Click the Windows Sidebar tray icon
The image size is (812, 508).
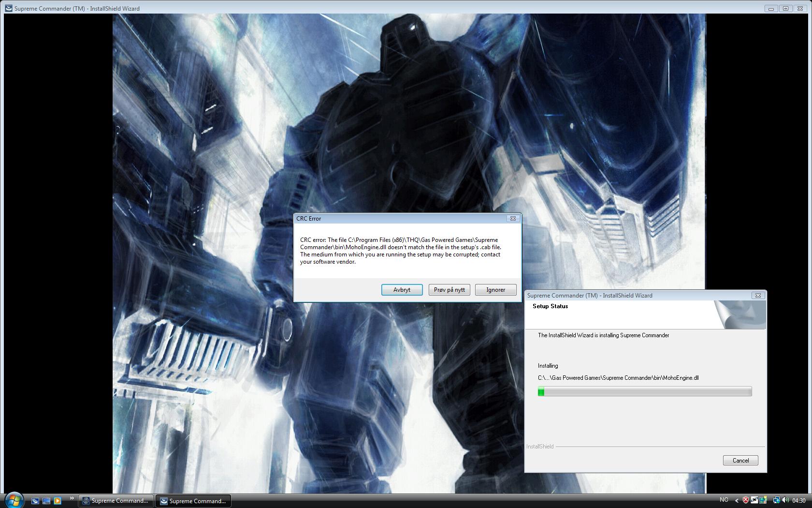[x=763, y=501]
